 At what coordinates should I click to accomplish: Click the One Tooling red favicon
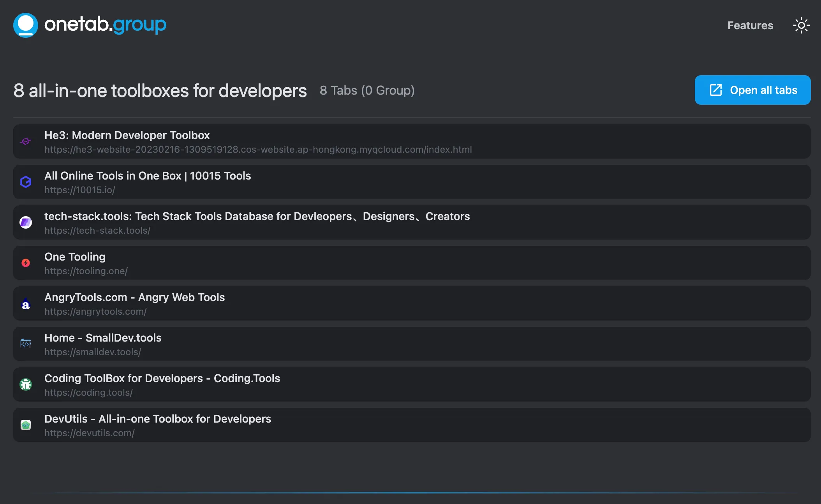(26, 263)
